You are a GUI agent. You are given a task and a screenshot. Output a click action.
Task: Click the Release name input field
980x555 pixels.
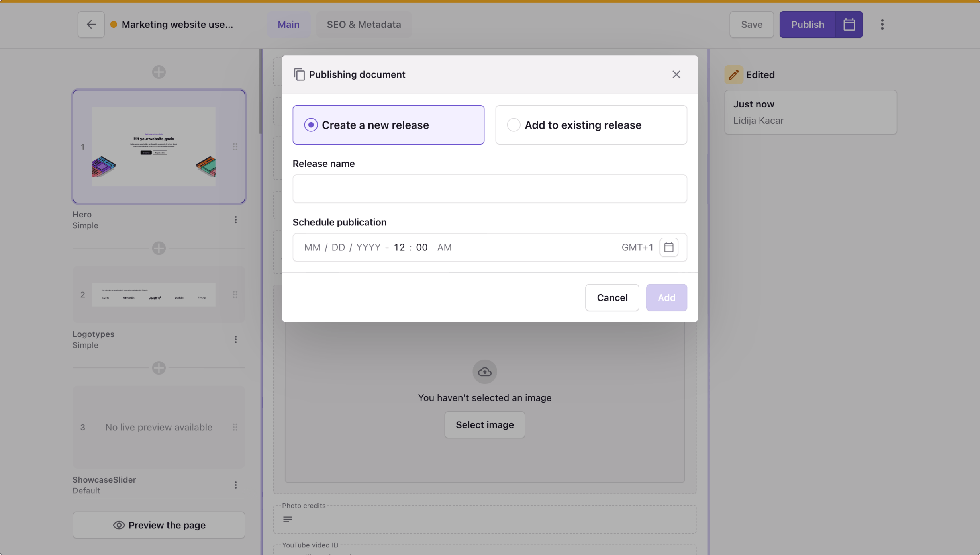[x=489, y=189]
